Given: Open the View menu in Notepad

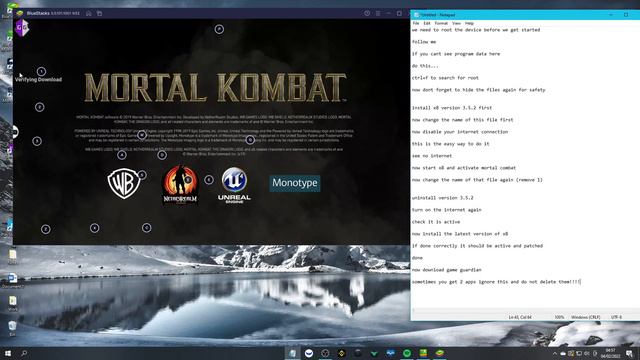Looking at the screenshot, I should click(456, 23).
